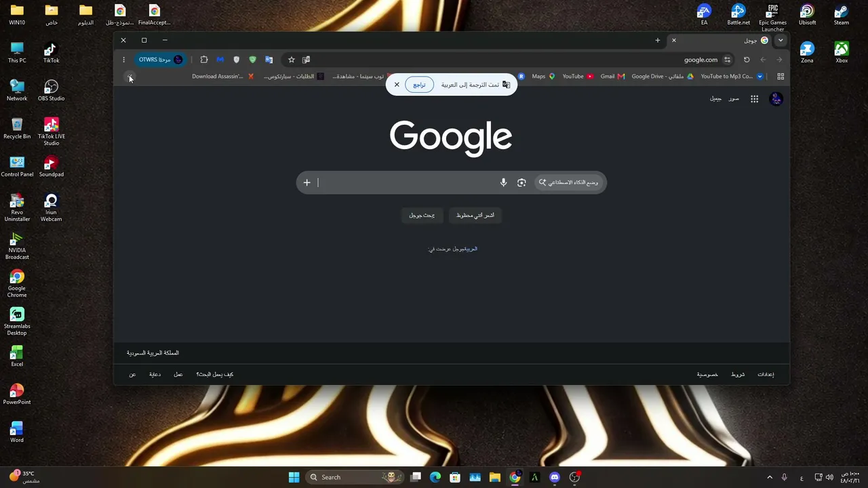Select the Steam desktop icon
This screenshot has height=488, width=868.
(842, 15)
